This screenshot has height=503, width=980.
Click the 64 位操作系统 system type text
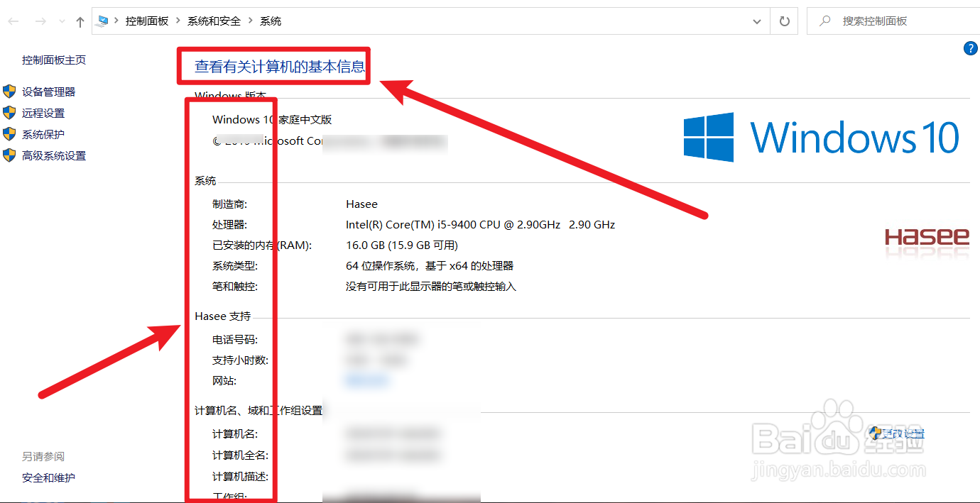pos(430,265)
